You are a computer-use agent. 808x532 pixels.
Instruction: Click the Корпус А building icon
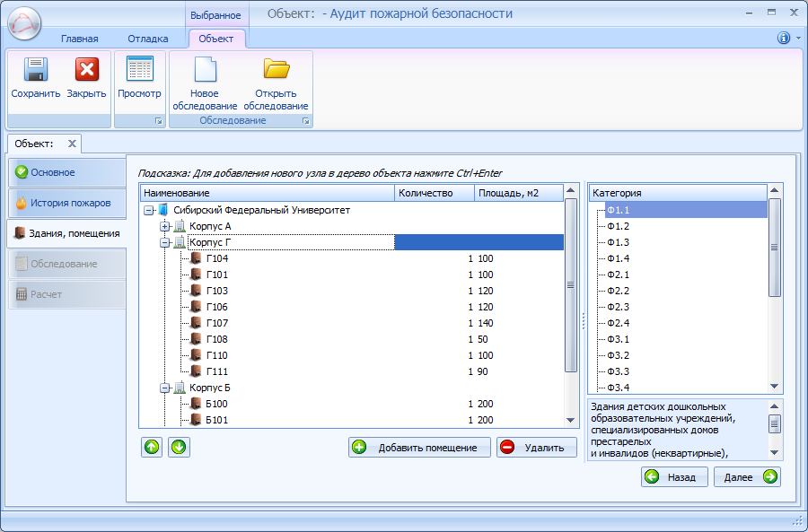pyautogui.click(x=180, y=226)
